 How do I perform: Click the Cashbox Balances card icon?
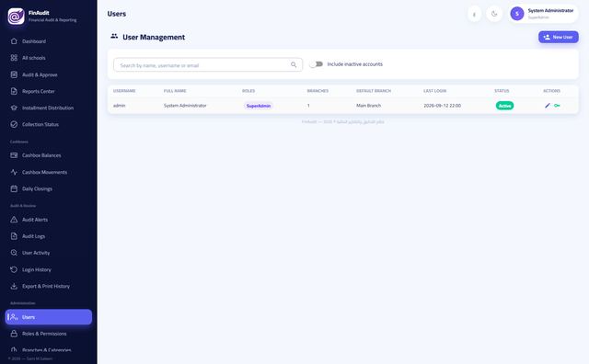(14, 155)
